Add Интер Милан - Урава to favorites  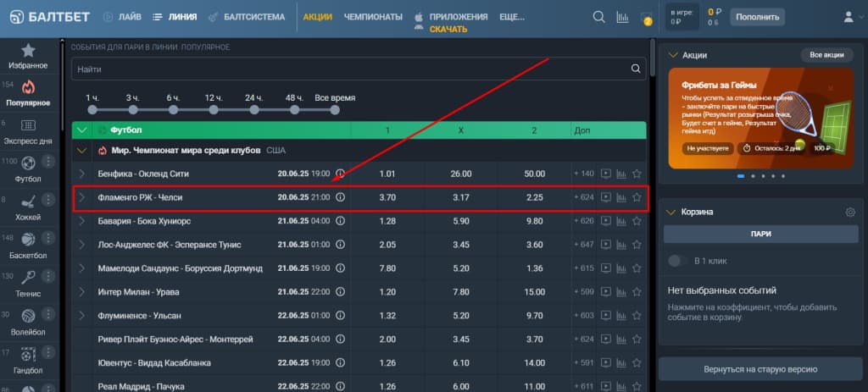637,292
